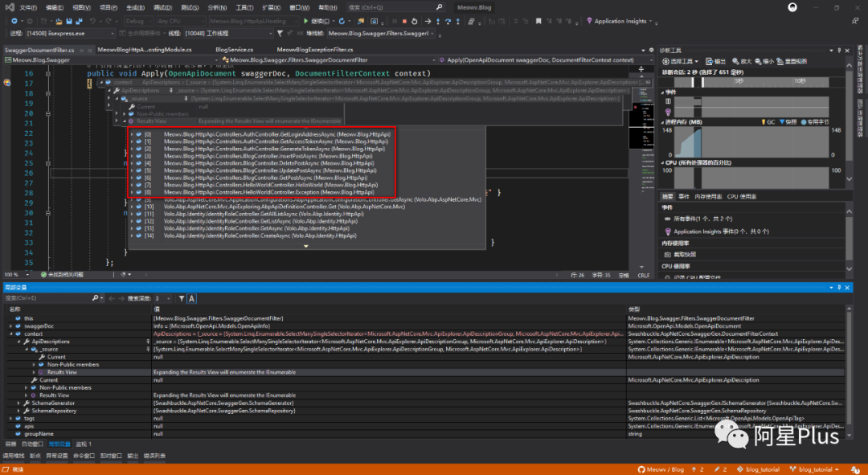Click the top 搜索 (Ctrl+Q) search box
The height and width of the screenshot is (475, 868).
(x=395, y=7)
